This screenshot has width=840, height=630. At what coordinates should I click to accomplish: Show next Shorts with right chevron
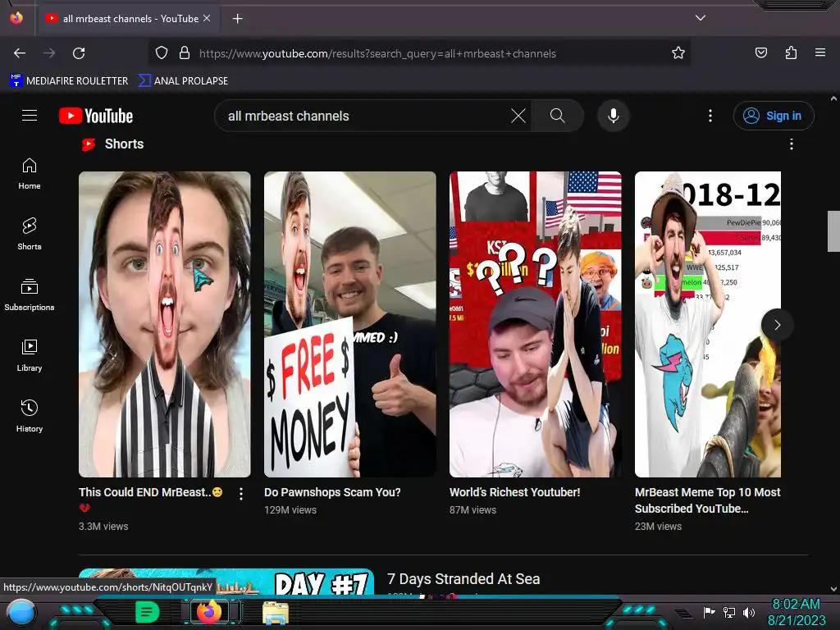(778, 325)
